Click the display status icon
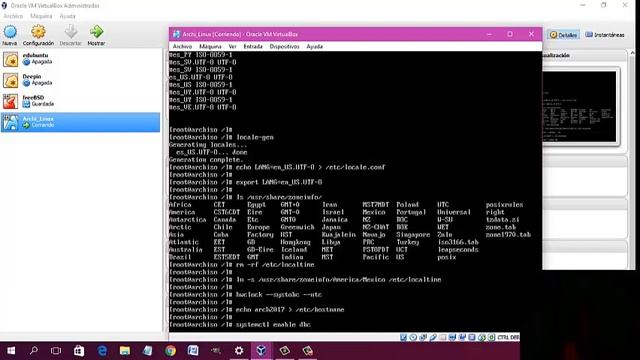Screen dimensions: 640x360 point(452,337)
